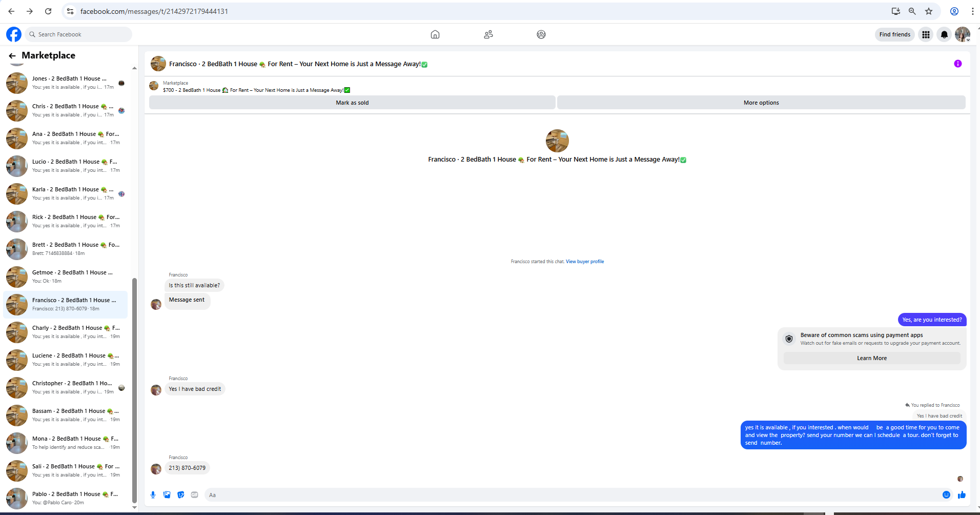Click the shield icon in scam warning
980x515 pixels.
coord(789,339)
